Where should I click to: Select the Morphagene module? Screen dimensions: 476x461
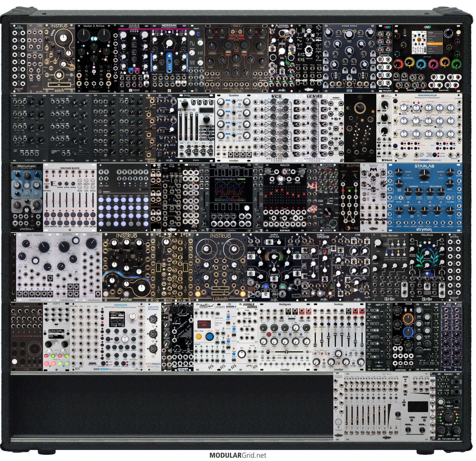point(274,267)
